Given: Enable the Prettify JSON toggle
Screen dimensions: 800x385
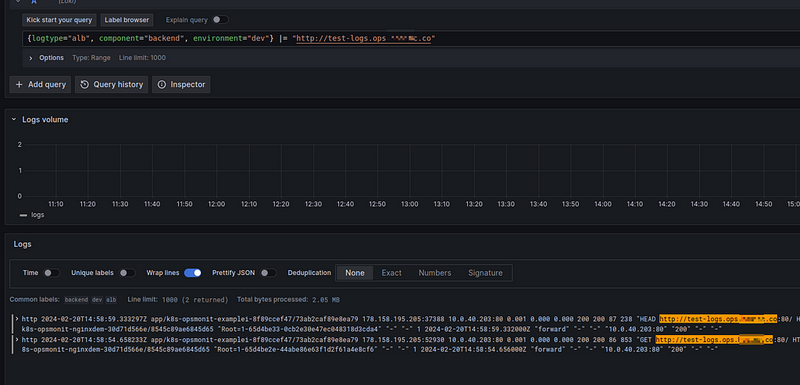Looking at the screenshot, I should click(x=268, y=273).
